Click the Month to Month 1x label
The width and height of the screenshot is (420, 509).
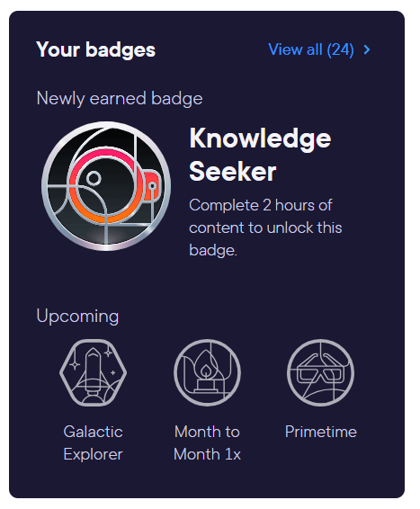tap(207, 442)
